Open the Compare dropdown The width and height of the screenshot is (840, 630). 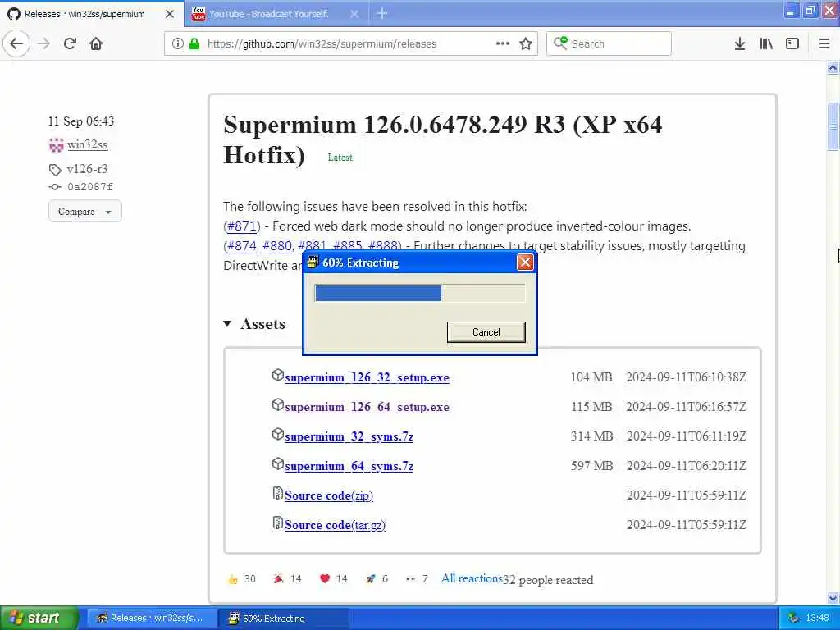pyautogui.click(x=85, y=211)
